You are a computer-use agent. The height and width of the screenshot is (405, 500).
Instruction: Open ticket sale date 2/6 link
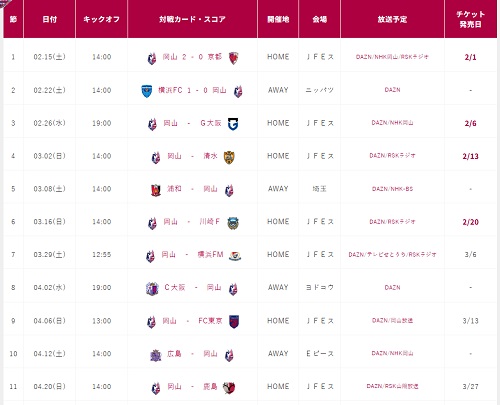coord(470,124)
